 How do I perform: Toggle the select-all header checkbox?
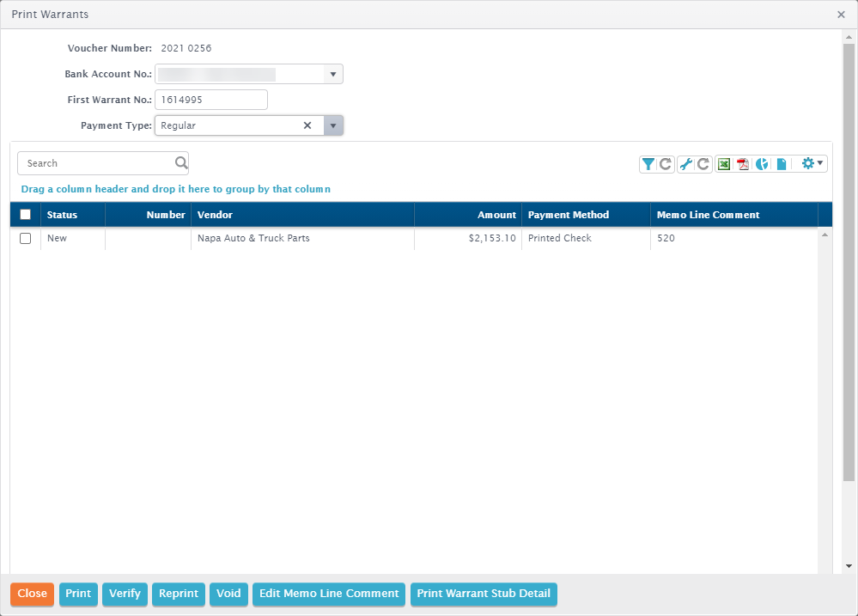click(25, 215)
